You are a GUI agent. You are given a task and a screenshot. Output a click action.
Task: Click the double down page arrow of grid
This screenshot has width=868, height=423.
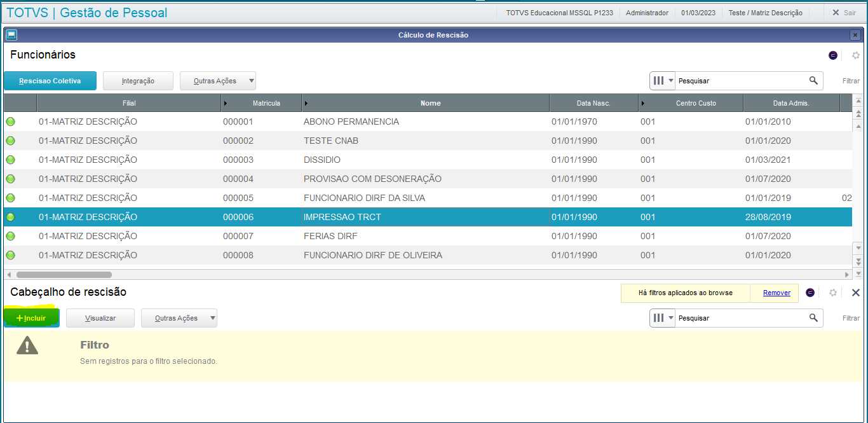click(858, 261)
